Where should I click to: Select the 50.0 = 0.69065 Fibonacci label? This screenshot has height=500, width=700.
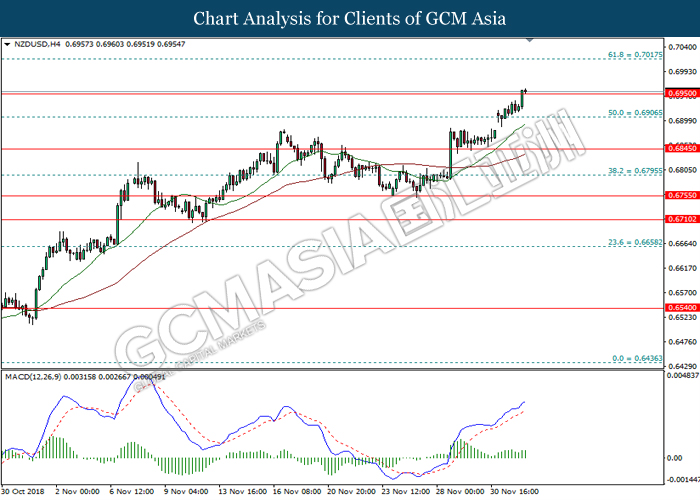(x=635, y=113)
